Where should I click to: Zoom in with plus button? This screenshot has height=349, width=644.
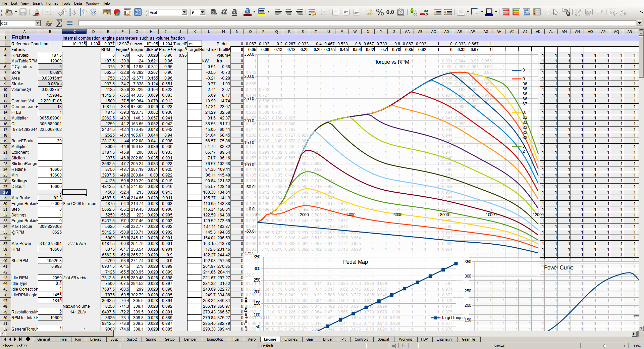coord(625,346)
